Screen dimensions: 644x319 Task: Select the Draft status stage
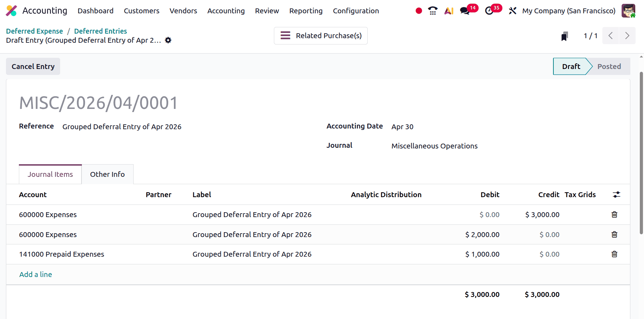coord(571,67)
